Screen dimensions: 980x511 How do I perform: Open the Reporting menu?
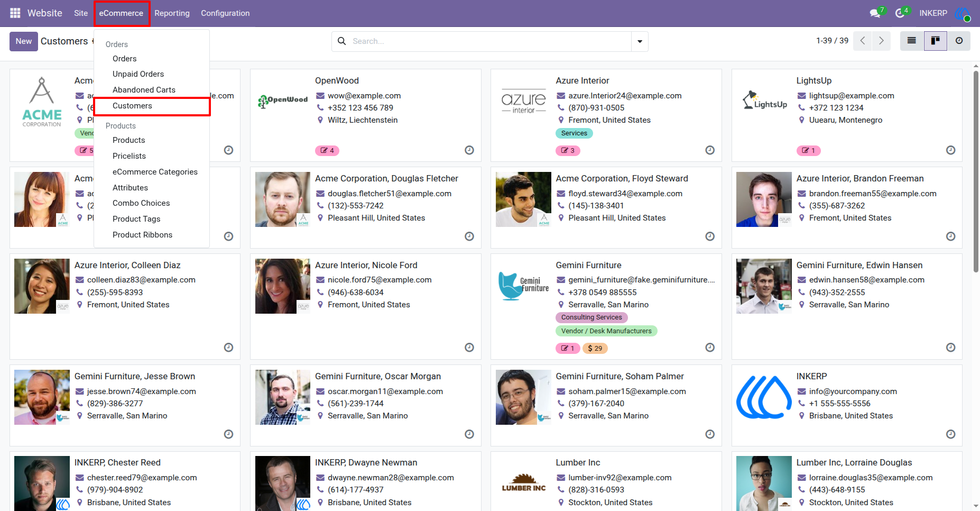tap(172, 13)
